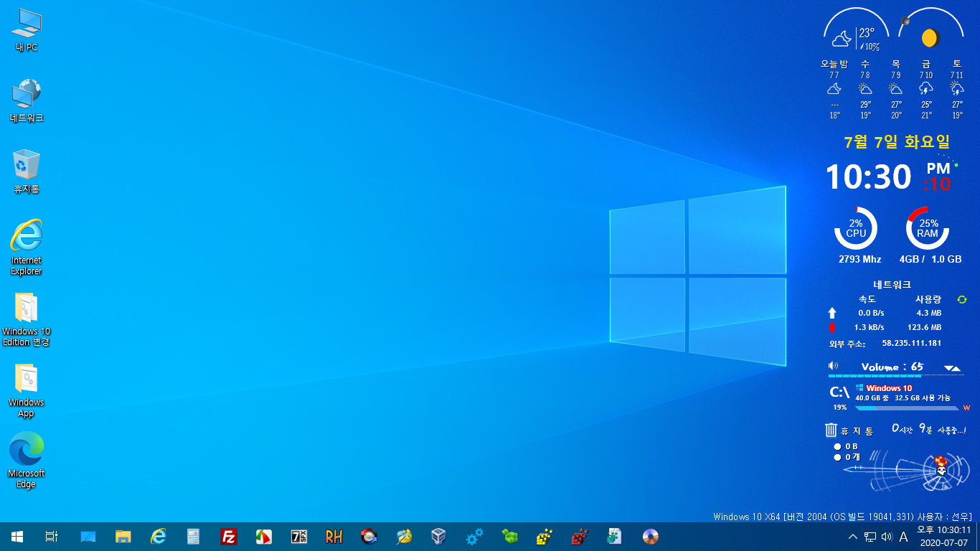Click the widget volume level bar
The image size is (980, 551).
(x=895, y=375)
